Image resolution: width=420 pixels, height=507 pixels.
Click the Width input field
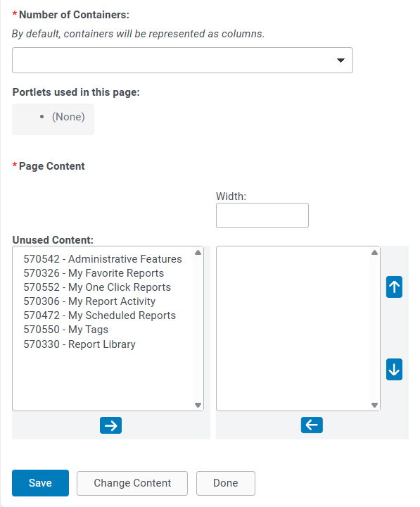click(262, 215)
